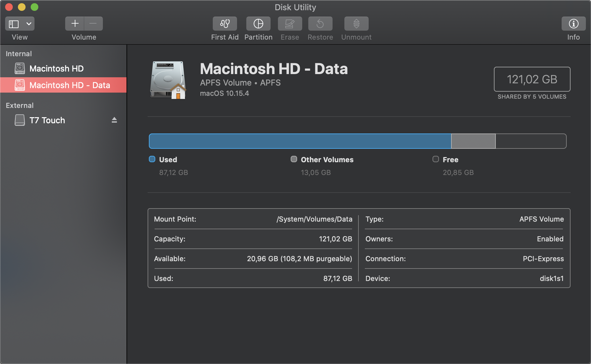Viewport: 591px width, 364px height.
Task: Click the disk1s1 device value
Action: (552, 278)
